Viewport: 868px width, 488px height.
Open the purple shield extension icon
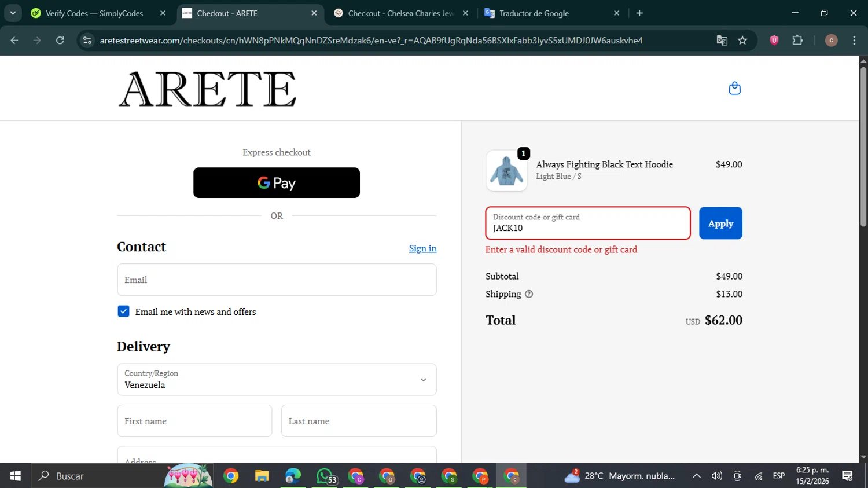coord(774,40)
